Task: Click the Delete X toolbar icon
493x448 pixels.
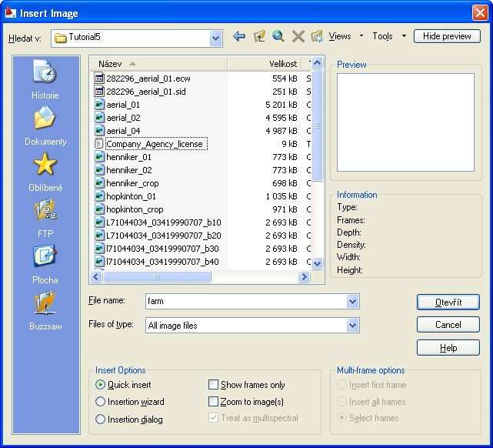Action: pyautogui.click(x=298, y=37)
